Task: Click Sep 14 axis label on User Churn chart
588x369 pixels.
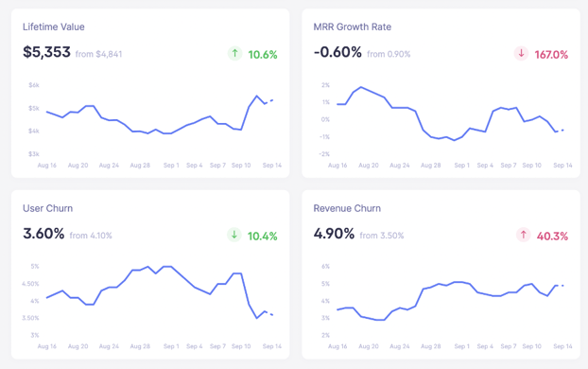Action: click(x=272, y=346)
